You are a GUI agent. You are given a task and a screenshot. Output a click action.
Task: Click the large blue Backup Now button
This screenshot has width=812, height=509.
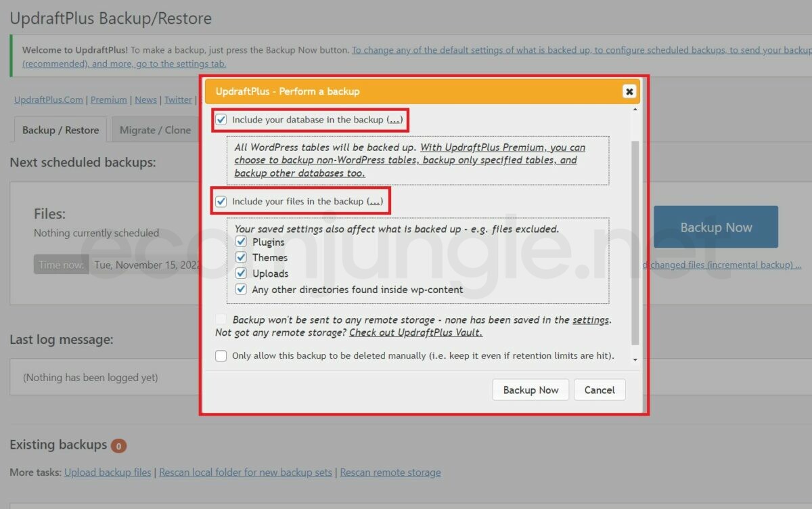coord(716,227)
